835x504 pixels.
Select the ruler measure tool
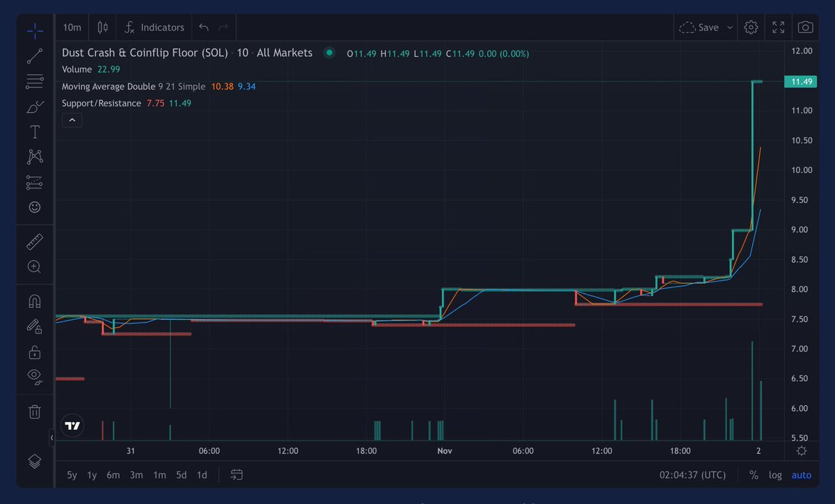pyautogui.click(x=35, y=242)
